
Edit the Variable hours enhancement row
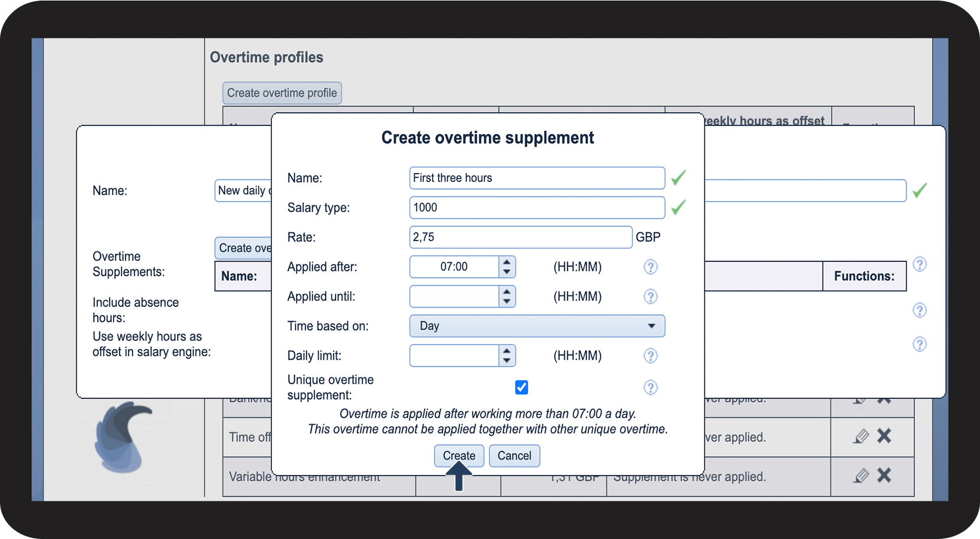tap(861, 476)
